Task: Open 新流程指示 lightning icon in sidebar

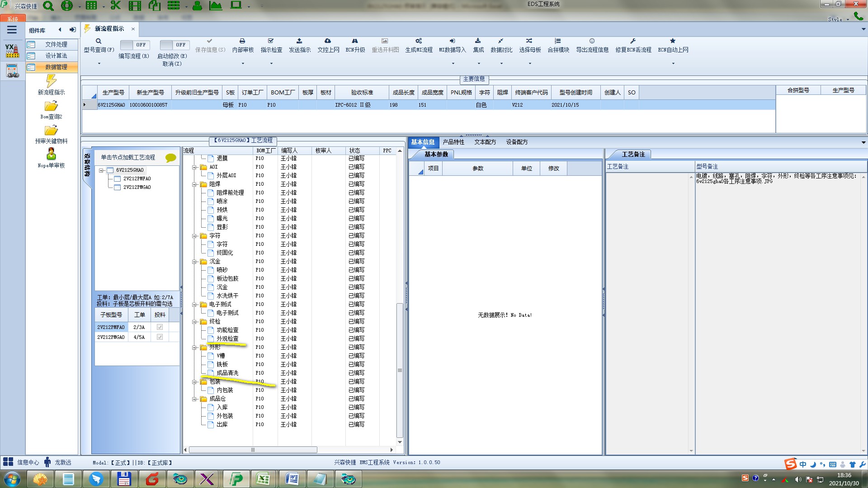Action: coord(51,81)
